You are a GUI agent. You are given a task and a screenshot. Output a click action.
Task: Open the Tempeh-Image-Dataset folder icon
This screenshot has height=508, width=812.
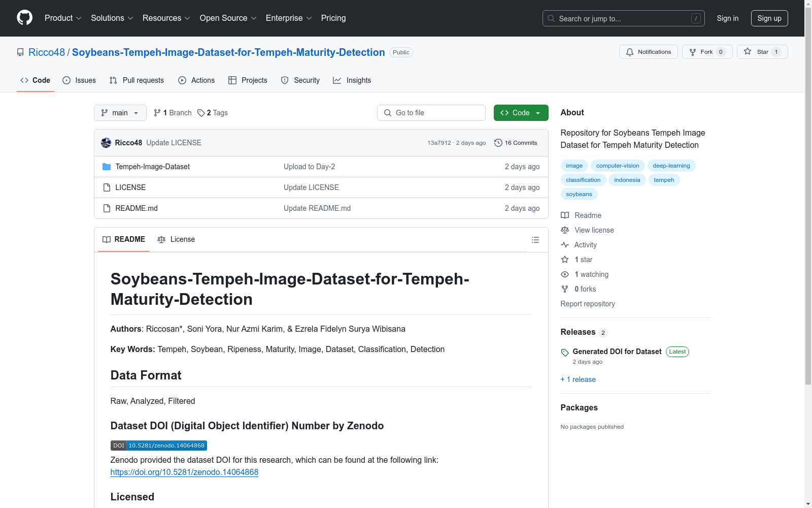[107, 167]
